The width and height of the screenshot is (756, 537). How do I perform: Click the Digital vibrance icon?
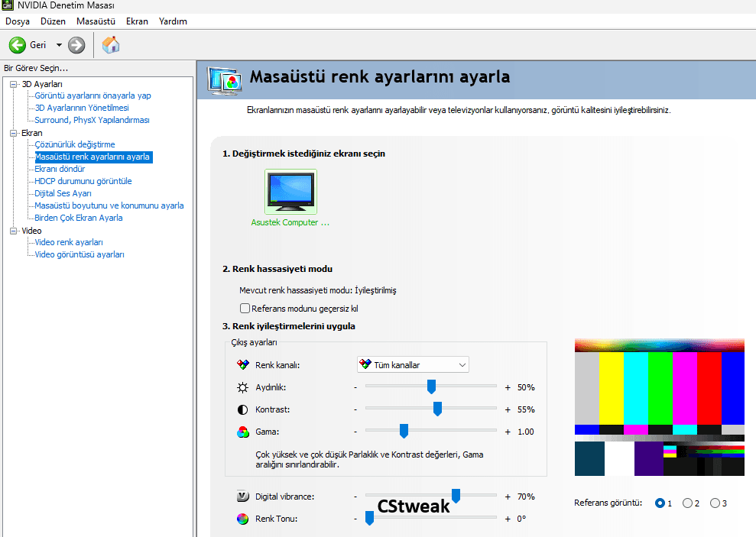pos(242,497)
